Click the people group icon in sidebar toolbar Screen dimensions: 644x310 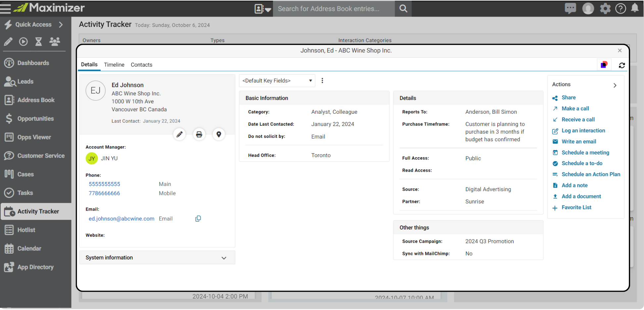[55, 41]
